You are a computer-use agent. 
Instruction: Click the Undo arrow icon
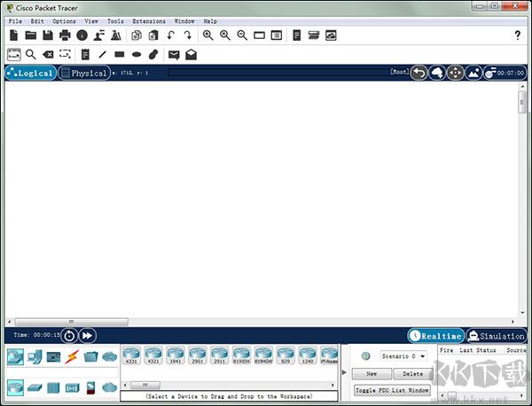click(x=171, y=35)
